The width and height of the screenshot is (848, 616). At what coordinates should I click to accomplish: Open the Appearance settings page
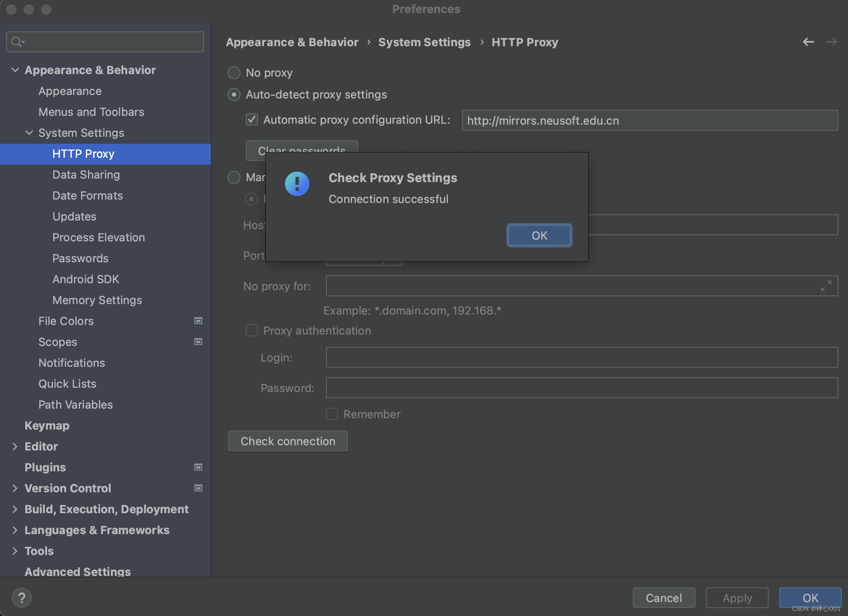tap(70, 91)
